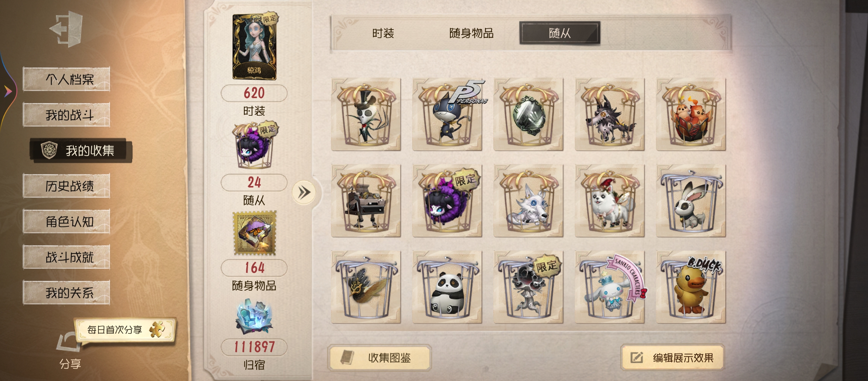
Task: Open the 惊鸿 costume card thumbnail
Action: (255, 46)
